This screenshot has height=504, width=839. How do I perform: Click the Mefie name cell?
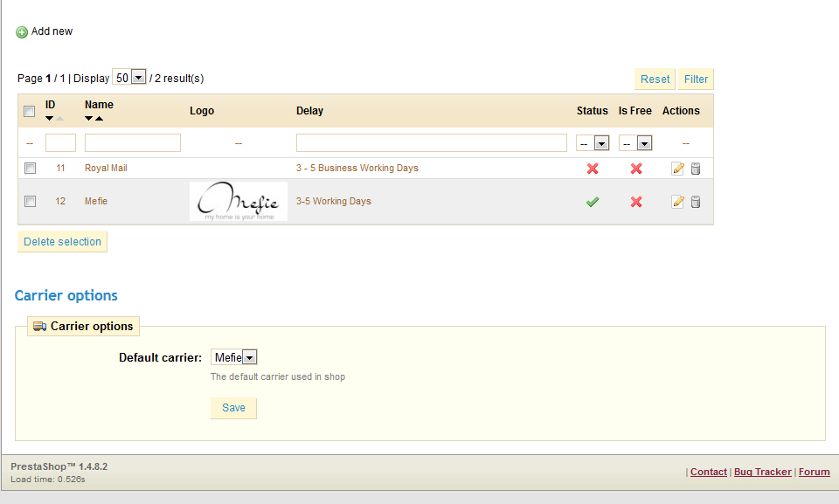tap(96, 201)
